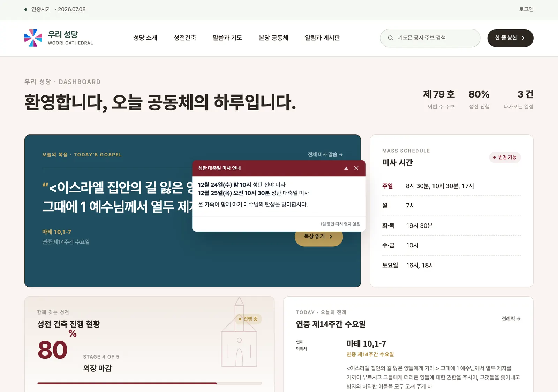
Task: Close the 성탄 대축일 미사 안내 popup
Action: (356, 168)
